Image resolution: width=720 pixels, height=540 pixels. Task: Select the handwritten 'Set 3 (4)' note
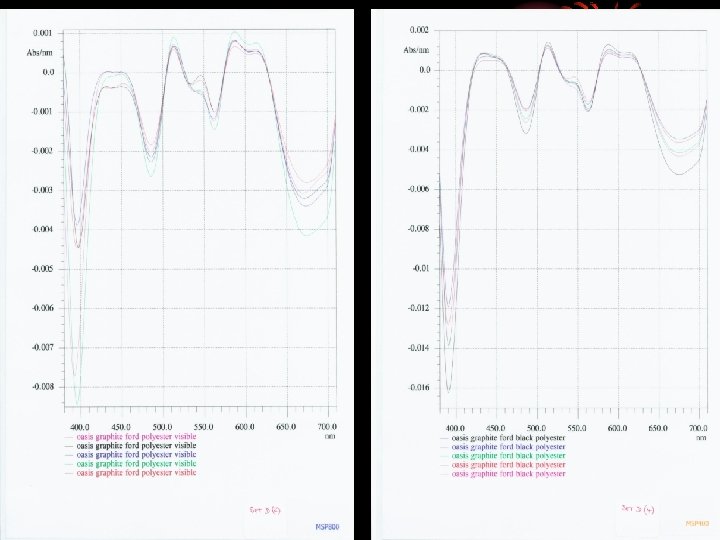[x=638, y=509]
